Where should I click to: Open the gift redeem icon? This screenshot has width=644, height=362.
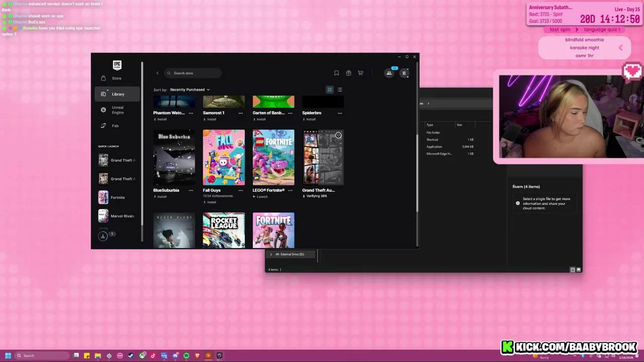(x=349, y=73)
